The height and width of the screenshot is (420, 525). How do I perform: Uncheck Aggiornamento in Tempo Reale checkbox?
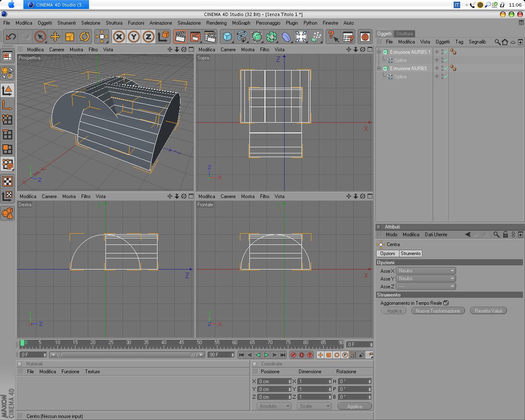tap(446, 303)
